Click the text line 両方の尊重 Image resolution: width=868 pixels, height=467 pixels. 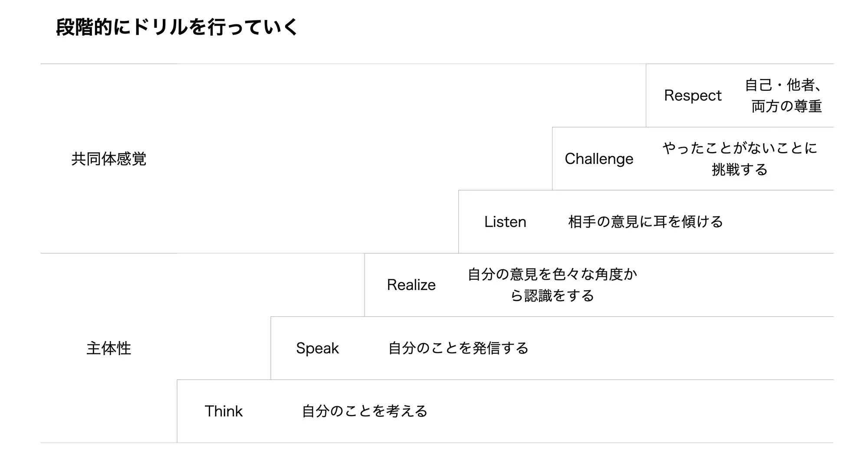coord(786,106)
